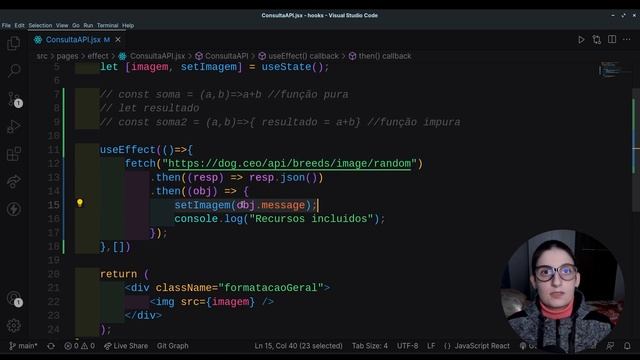Run the file with play button
Viewport: 640px width, 360px height.
[581, 40]
